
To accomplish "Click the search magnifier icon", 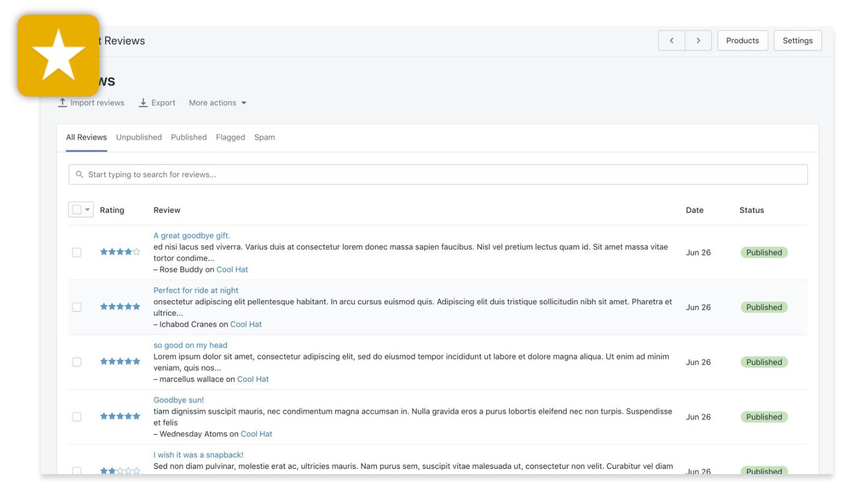I will coord(80,174).
